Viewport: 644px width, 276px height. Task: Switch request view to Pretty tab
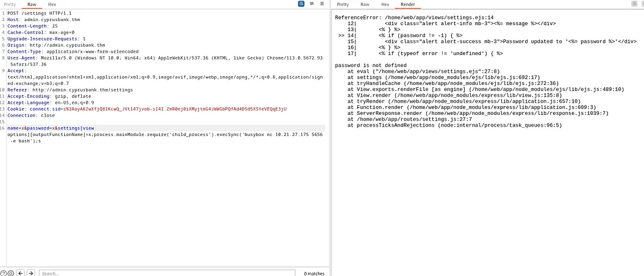click(10, 5)
